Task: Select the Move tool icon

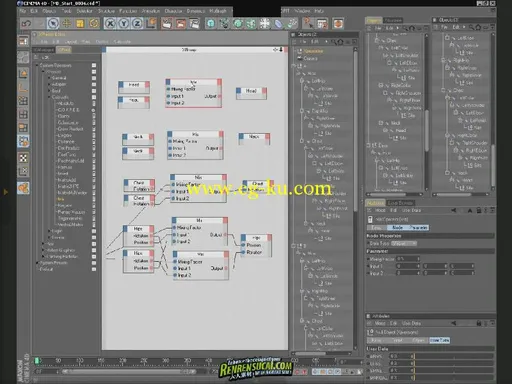Action: click(67, 23)
